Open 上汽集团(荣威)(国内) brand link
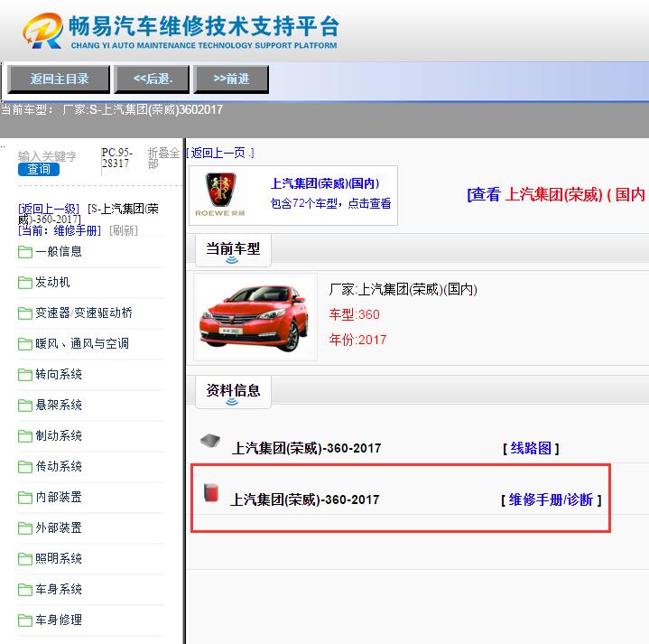This screenshot has height=644, width=649. 325,183
